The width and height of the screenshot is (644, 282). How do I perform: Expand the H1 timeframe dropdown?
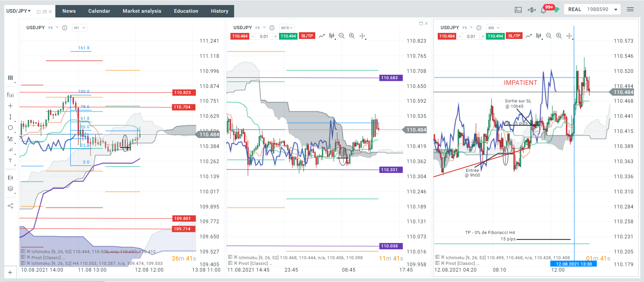80,28
